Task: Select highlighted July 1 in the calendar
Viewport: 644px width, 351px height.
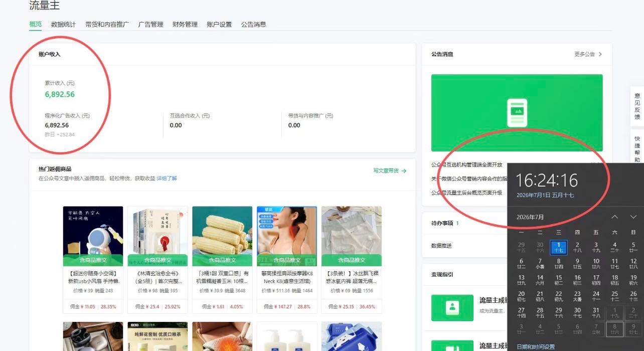Action: click(559, 247)
